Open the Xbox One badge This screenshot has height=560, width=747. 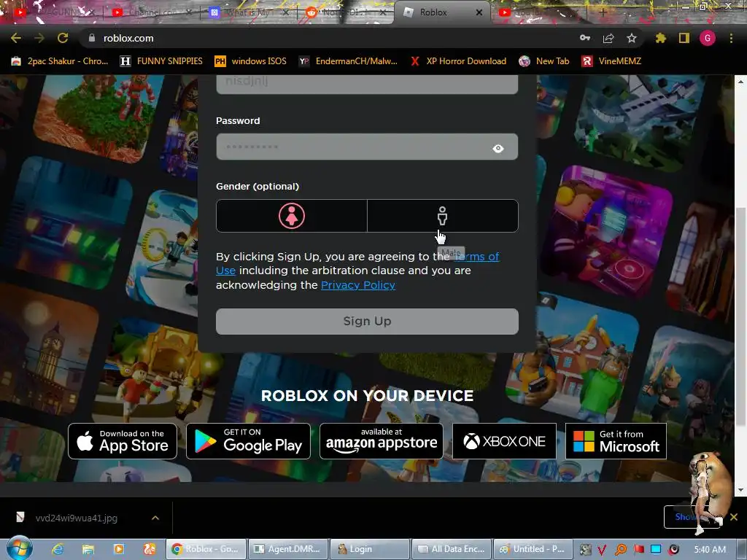click(x=504, y=441)
